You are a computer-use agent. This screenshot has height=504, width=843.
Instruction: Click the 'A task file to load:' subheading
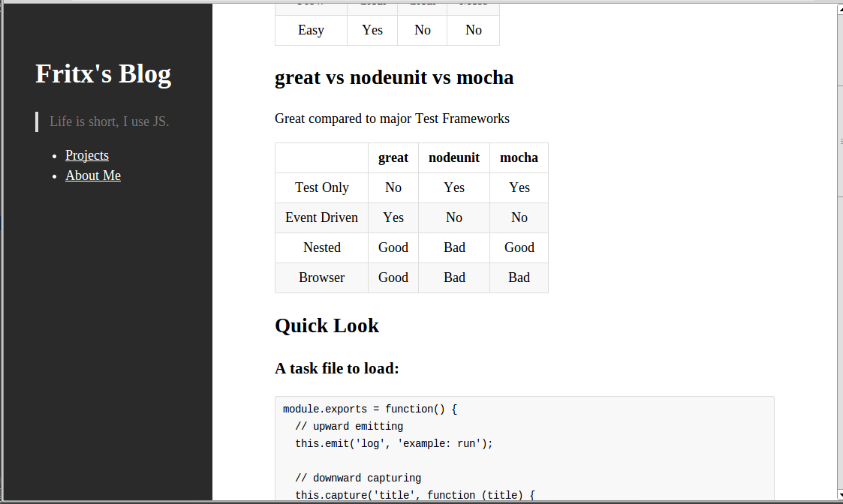[337, 368]
